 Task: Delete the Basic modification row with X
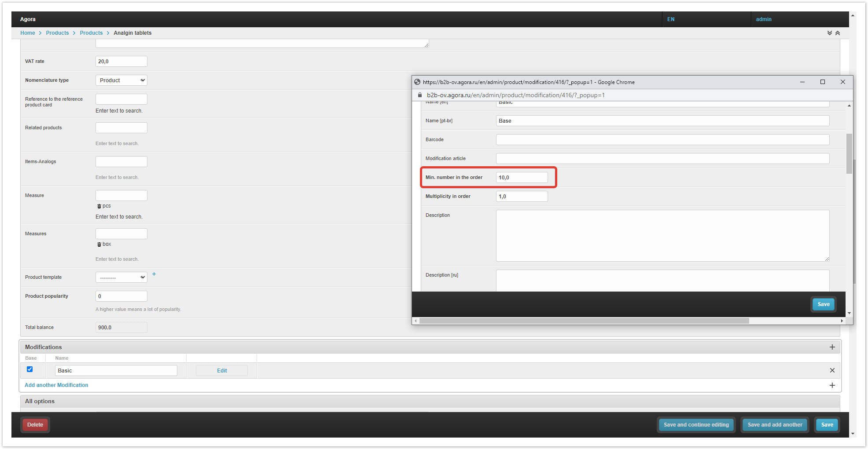(832, 370)
